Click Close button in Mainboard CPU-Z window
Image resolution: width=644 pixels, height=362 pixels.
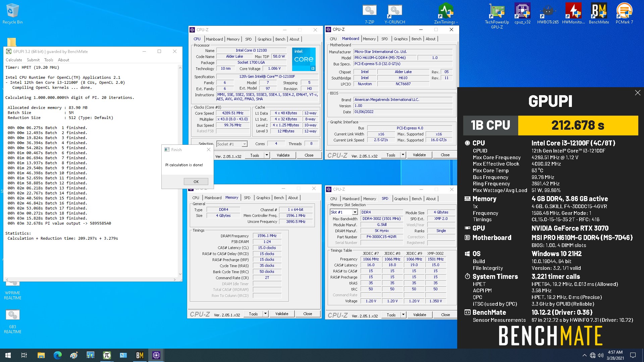[x=445, y=155]
